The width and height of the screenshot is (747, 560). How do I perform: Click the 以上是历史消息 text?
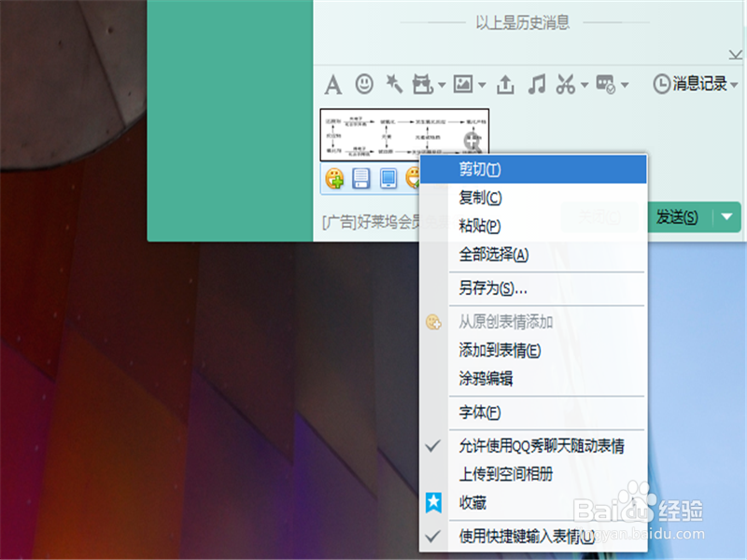(523, 22)
